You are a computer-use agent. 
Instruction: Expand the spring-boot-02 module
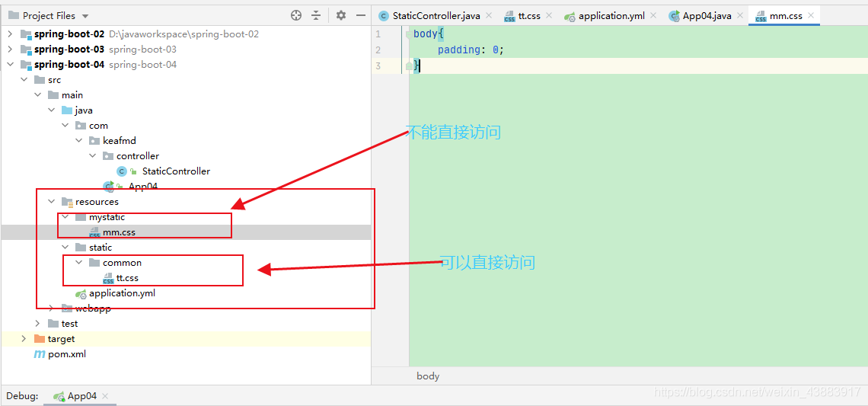(x=10, y=34)
